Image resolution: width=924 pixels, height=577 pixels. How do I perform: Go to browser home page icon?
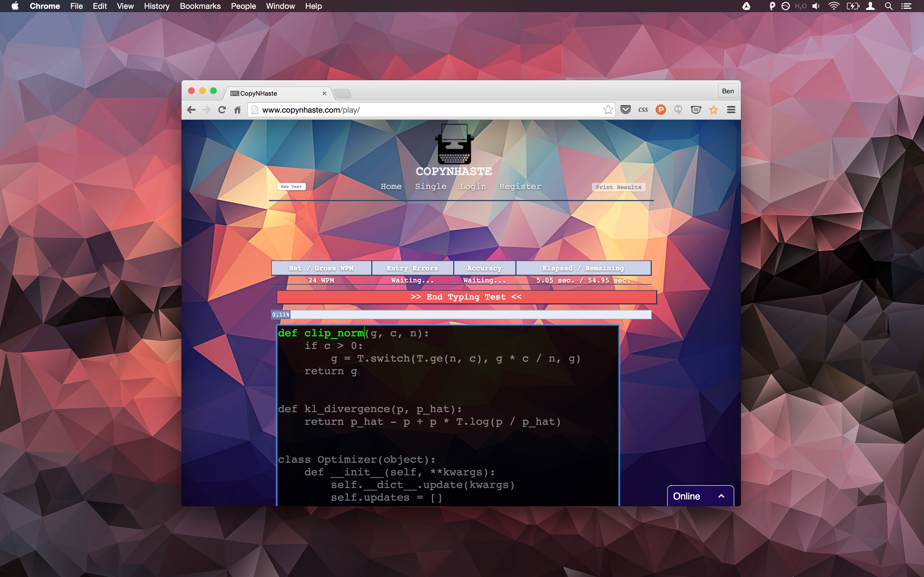click(x=238, y=110)
